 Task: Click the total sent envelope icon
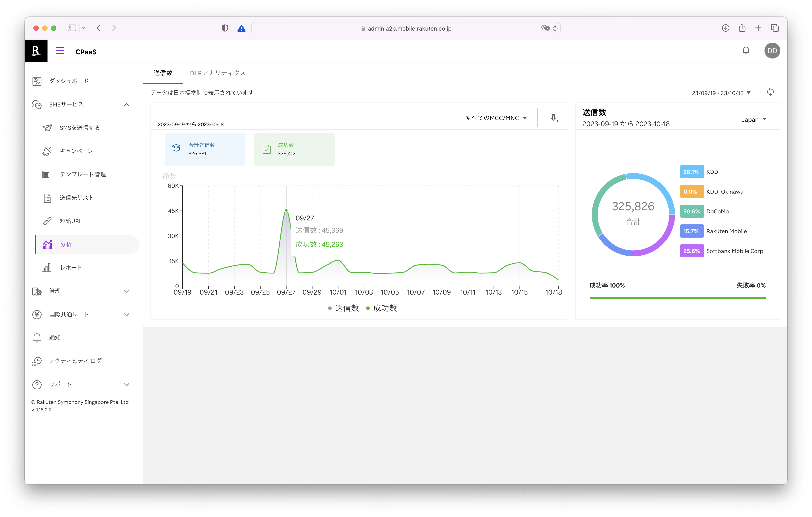[176, 148]
